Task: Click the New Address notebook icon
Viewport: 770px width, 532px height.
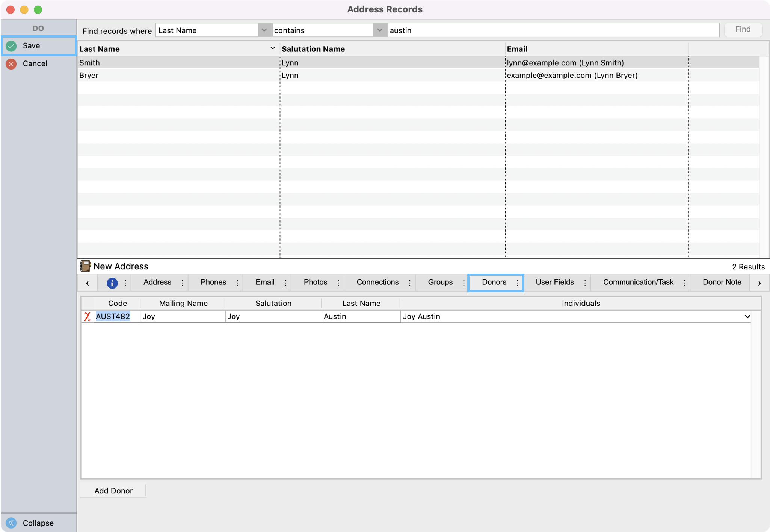Action: (85, 266)
